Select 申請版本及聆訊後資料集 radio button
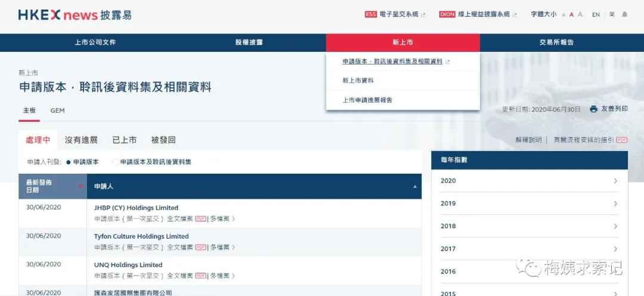 click(x=116, y=162)
